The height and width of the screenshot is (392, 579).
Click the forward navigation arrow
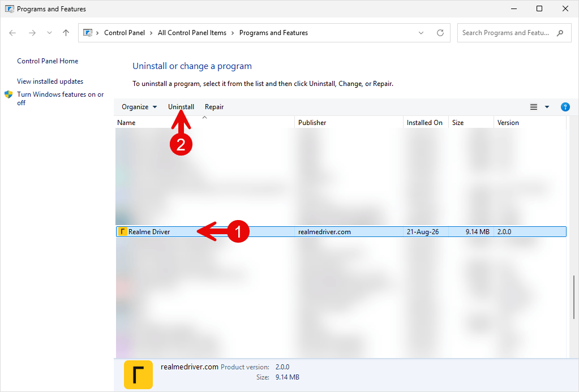tap(32, 33)
